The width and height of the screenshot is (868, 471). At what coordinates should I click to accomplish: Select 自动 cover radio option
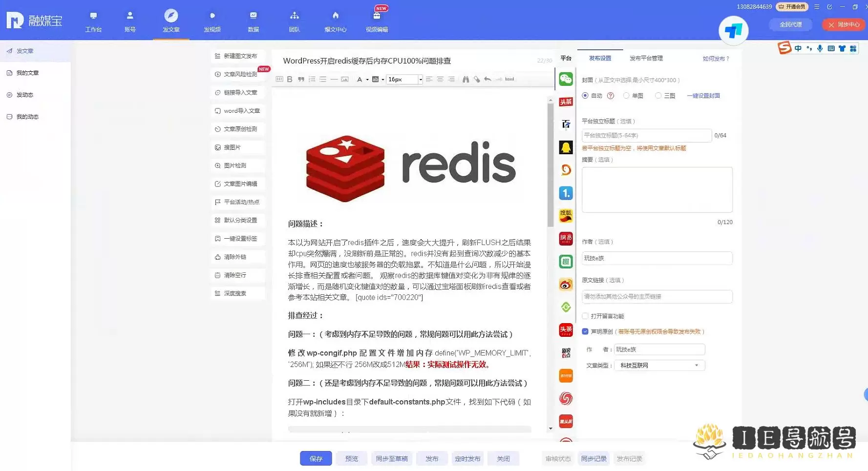pyautogui.click(x=585, y=96)
